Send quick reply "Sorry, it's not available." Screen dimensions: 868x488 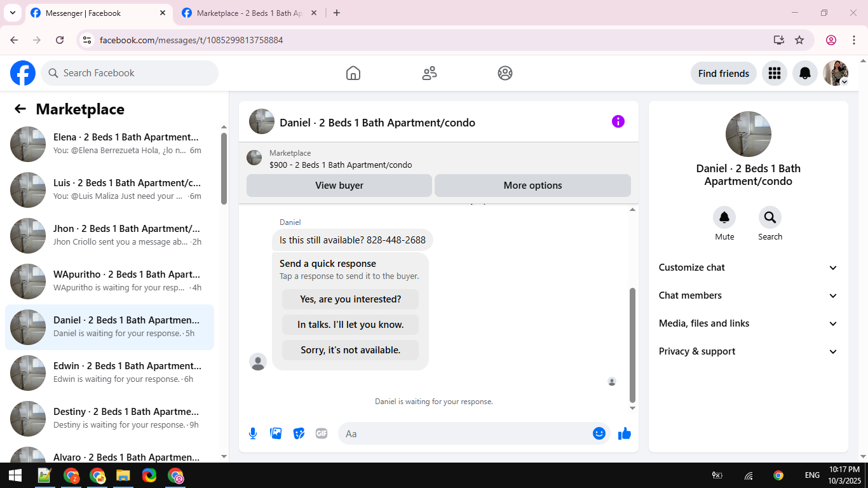pos(351,350)
